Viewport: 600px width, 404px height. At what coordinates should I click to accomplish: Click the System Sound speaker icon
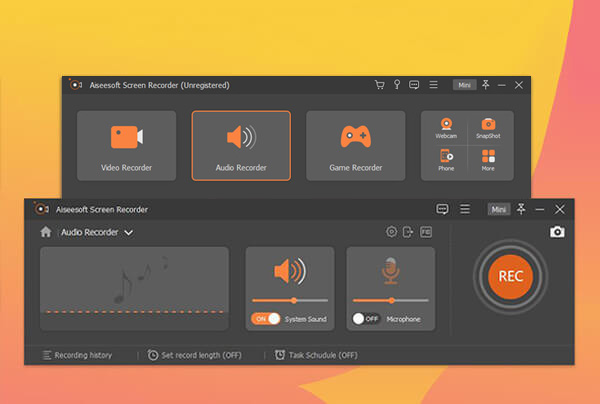[290, 271]
